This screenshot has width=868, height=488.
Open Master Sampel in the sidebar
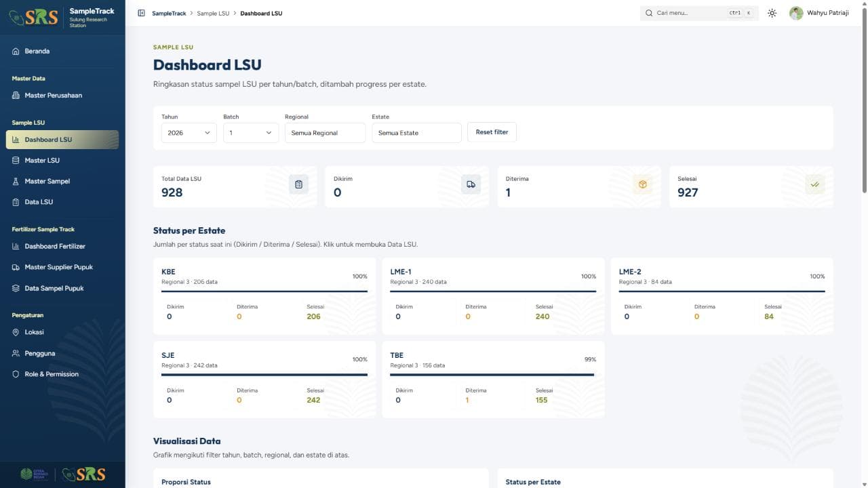[x=62, y=181]
